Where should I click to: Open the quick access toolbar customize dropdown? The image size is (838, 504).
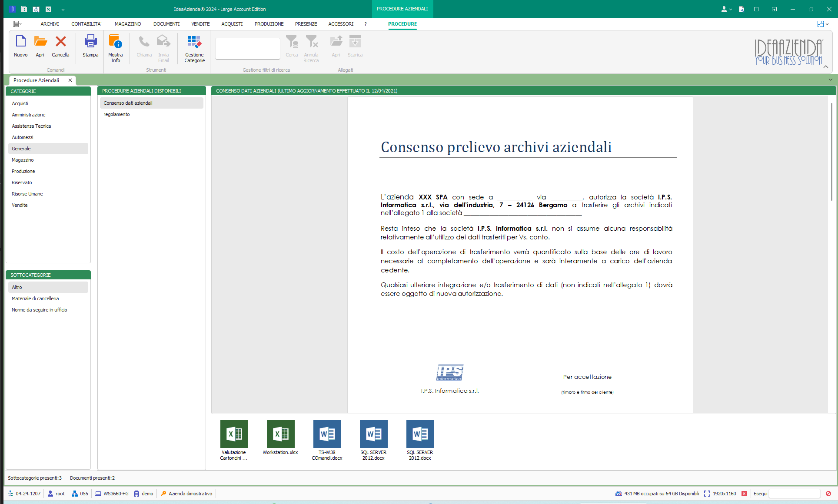(x=63, y=9)
